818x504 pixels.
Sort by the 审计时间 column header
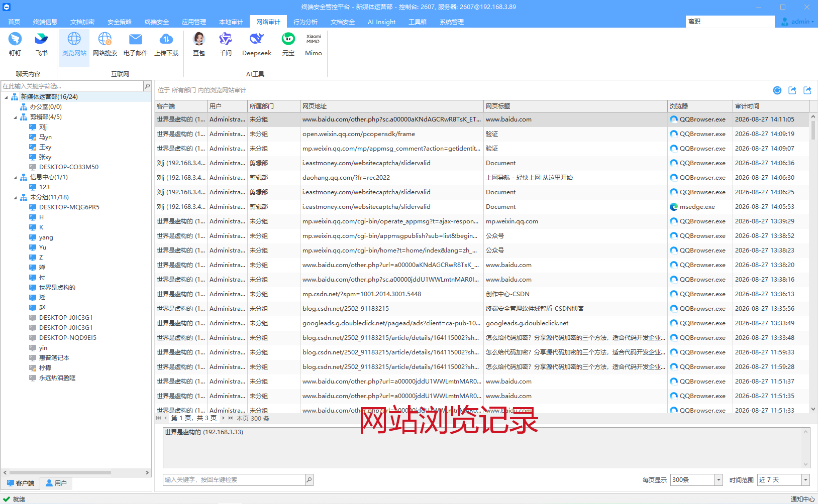click(771, 106)
